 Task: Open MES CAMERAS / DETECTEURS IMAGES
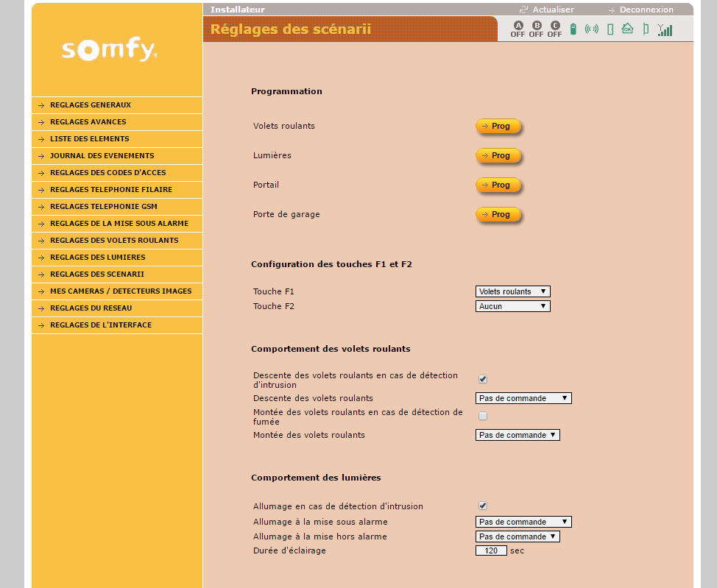click(x=117, y=291)
